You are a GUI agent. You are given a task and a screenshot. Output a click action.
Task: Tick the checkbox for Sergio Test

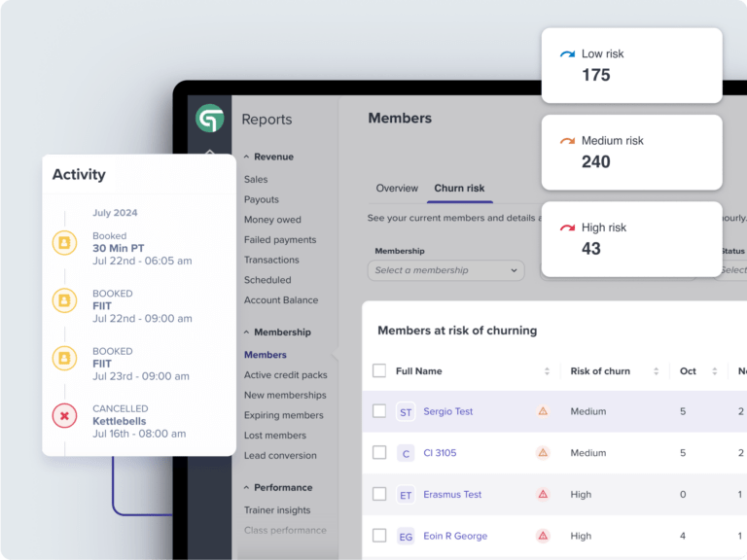point(379,411)
